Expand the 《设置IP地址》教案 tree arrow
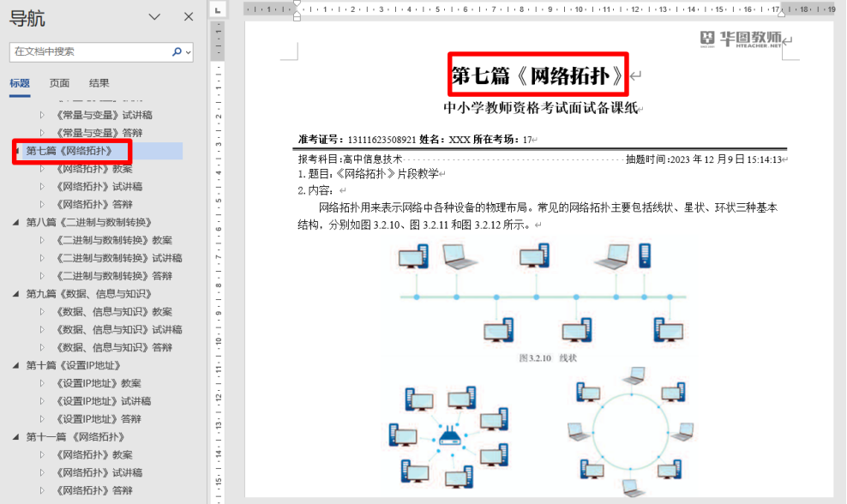The width and height of the screenshot is (847, 504). pos(42,383)
